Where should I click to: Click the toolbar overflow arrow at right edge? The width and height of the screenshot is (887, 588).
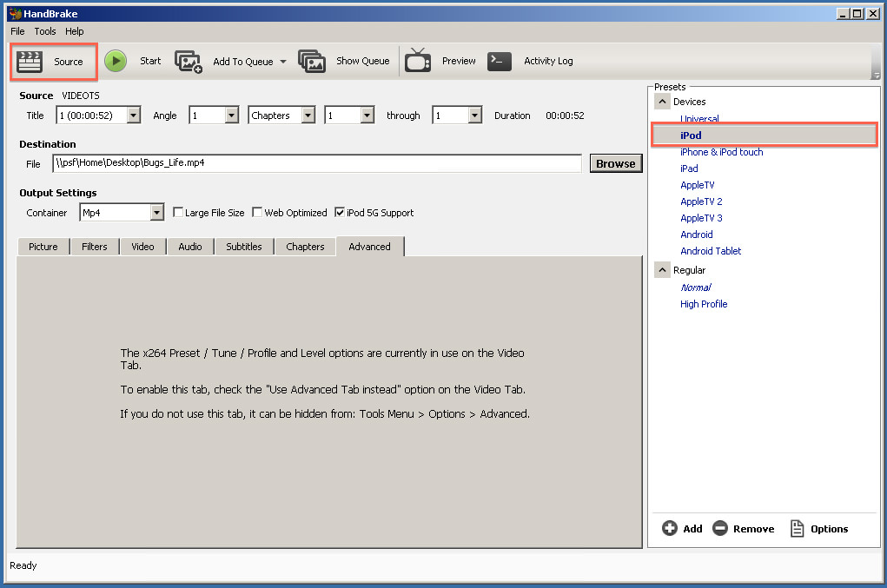tap(877, 76)
